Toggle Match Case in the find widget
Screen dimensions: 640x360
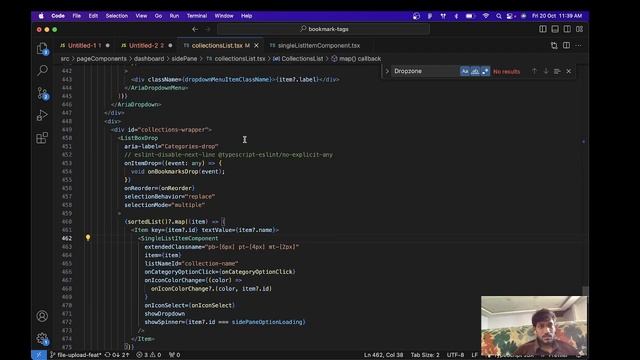tap(465, 71)
